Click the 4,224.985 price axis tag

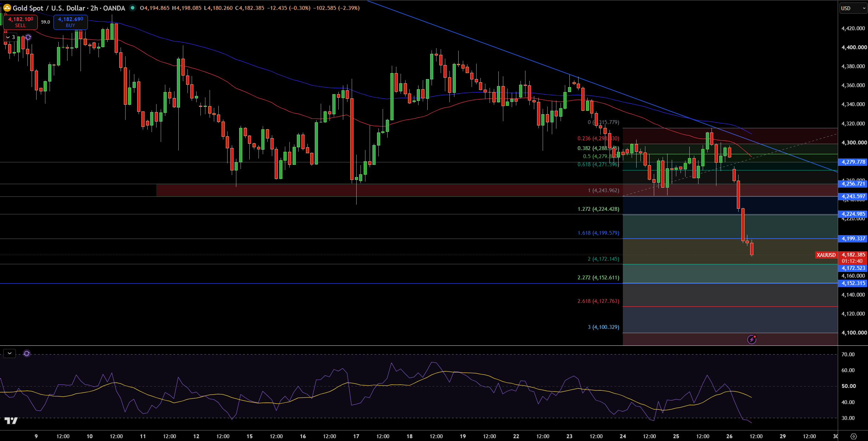tap(853, 214)
